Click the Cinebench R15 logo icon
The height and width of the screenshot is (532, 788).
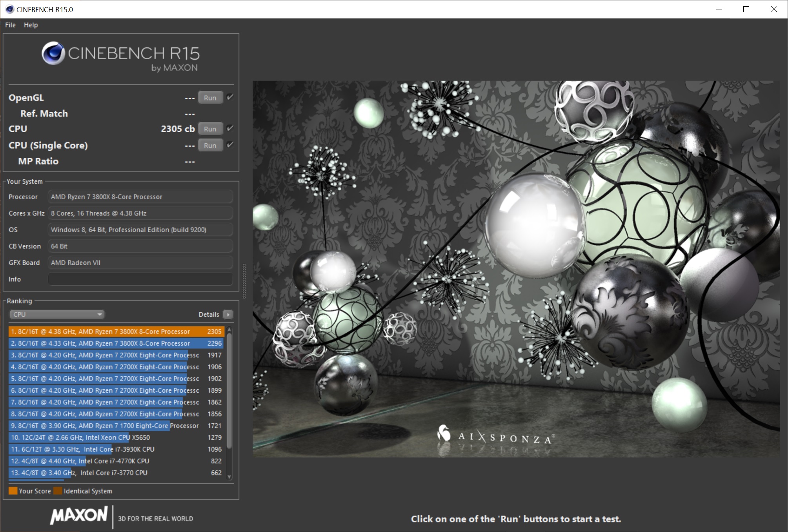[53, 53]
